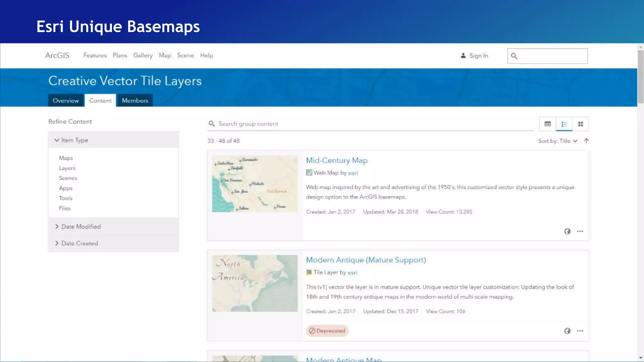
Task: Click the Tile Layer type icon
Action: (x=309, y=272)
